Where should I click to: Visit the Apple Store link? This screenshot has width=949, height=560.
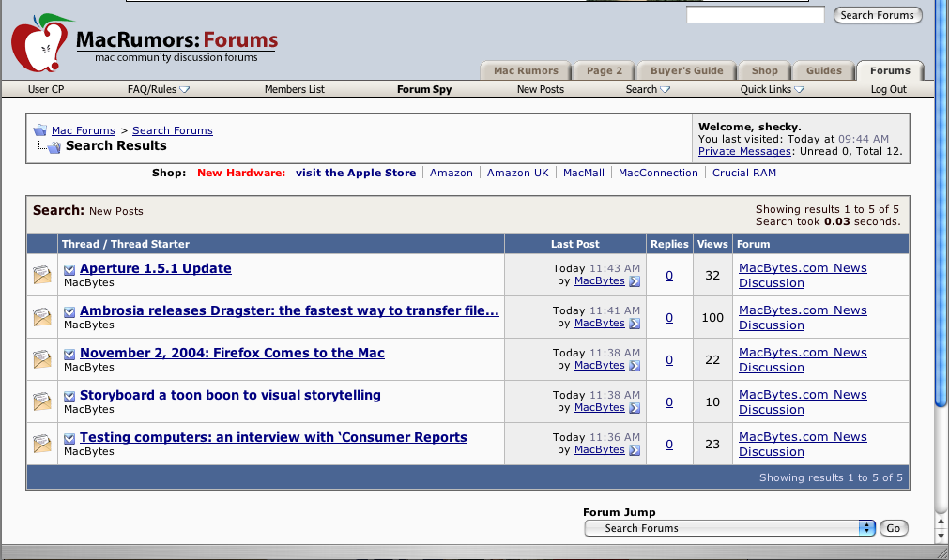coord(355,173)
